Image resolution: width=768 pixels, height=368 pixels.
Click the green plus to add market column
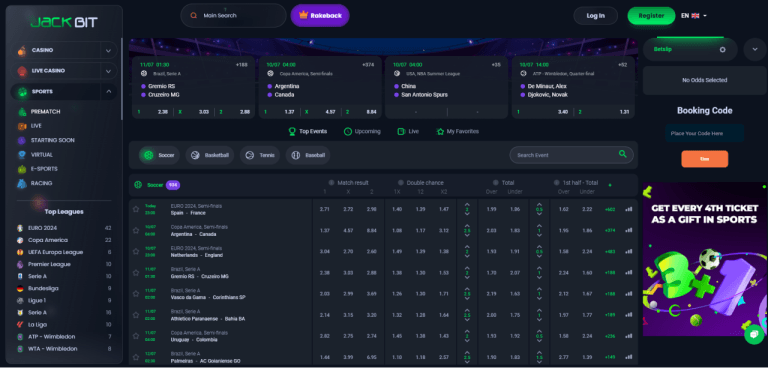(x=610, y=185)
